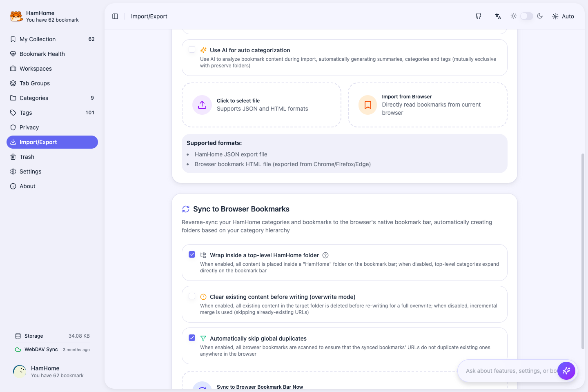Screen dimensions: 588x392
Task: Open the Tags page
Action: (52, 113)
